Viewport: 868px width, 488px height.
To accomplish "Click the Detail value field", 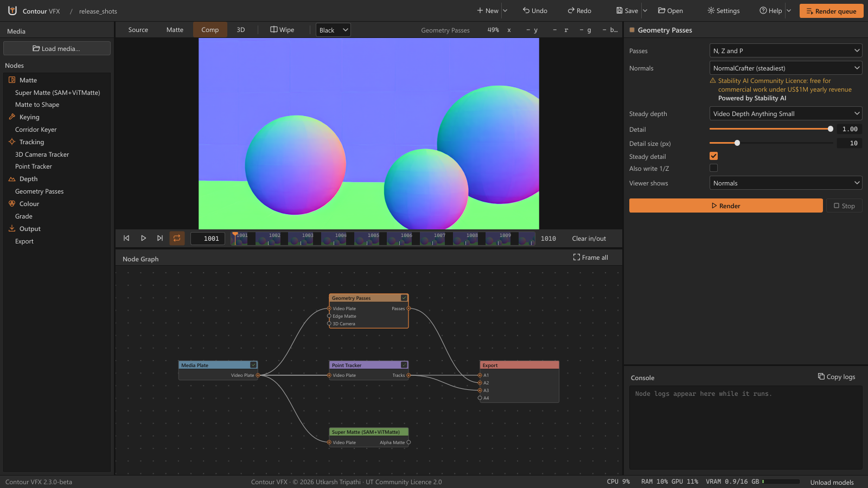I will (849, 129).
